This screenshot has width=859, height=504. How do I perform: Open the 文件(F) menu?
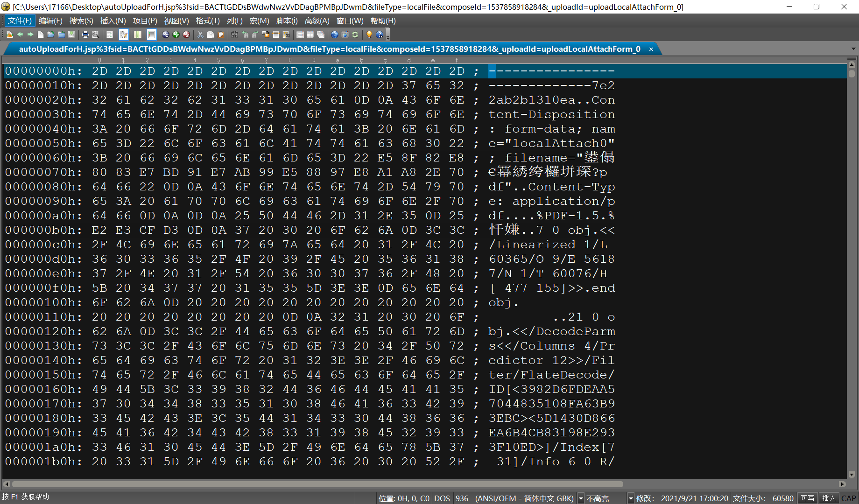pos(19,21)
